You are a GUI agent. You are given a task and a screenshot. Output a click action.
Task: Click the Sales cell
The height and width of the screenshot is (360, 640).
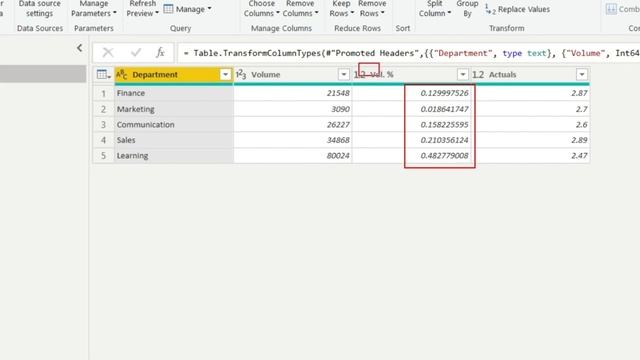click(174, 140)
